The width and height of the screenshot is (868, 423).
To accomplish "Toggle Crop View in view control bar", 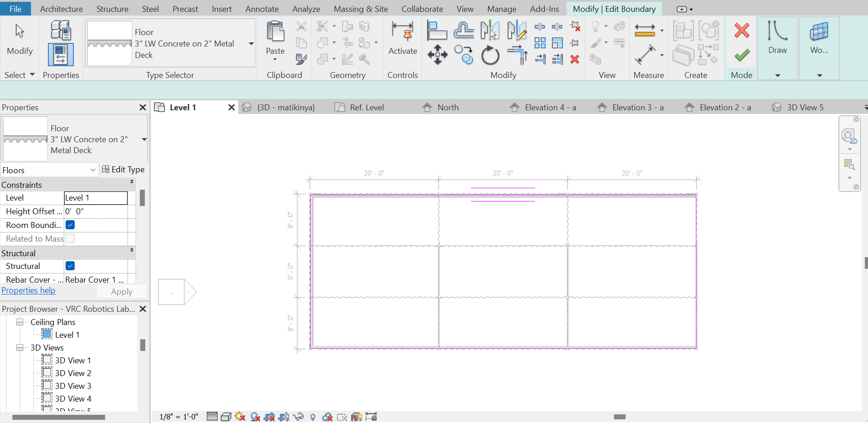I will pyautogui.click(x=270, y=417).
